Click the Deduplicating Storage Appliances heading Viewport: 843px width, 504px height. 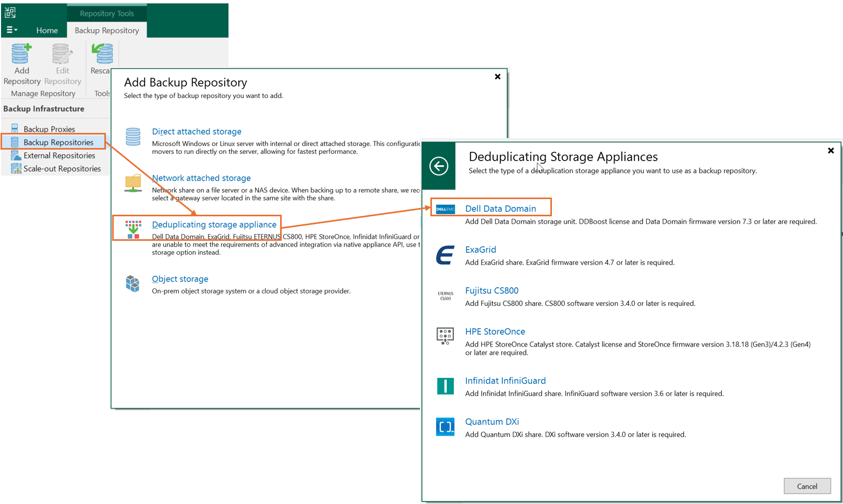563,156
